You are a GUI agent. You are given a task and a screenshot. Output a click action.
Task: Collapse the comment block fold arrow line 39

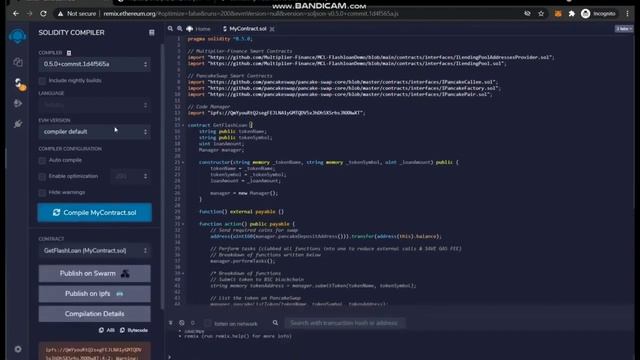pos(183,273)
